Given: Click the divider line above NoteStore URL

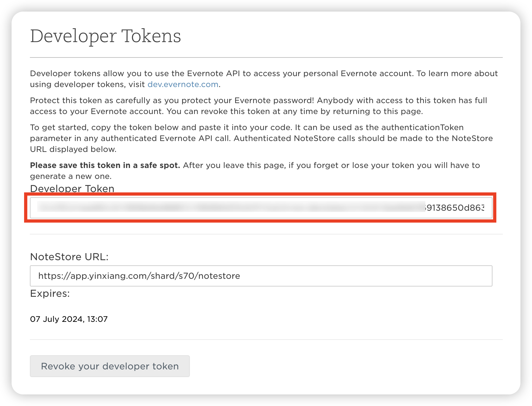Looking at the screenshot, I should (x=266, y=234).
